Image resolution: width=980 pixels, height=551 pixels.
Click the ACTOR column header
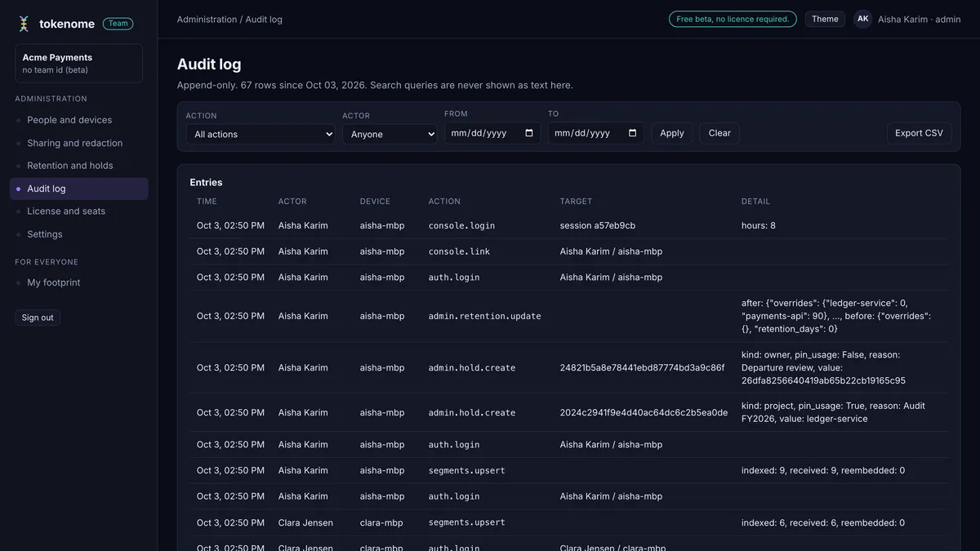tap(292, 202)
